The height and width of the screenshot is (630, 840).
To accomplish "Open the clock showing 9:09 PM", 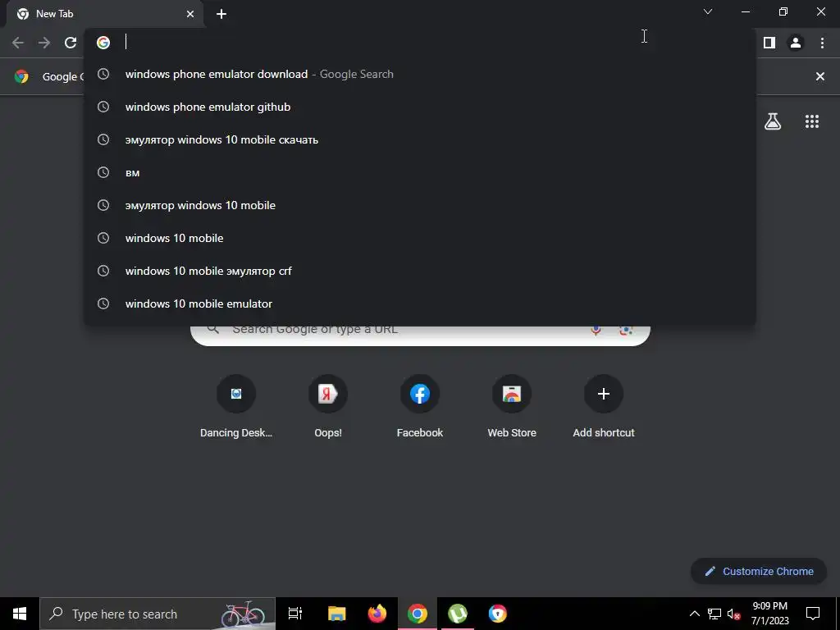I will tap(769, 614).
